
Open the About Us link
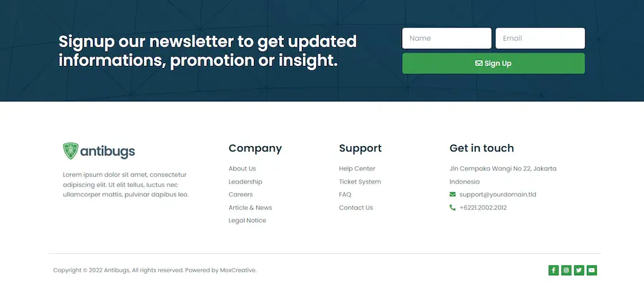point(243,168)
